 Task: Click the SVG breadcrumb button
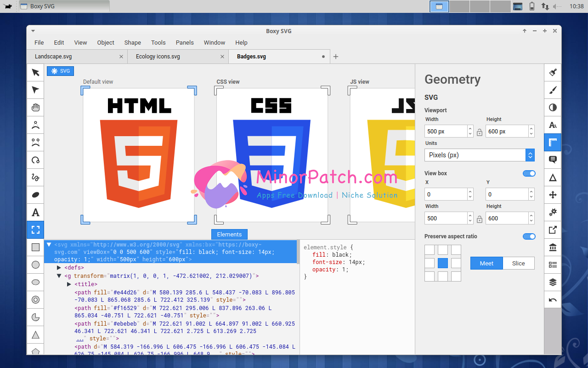click(x=60, y=71)
